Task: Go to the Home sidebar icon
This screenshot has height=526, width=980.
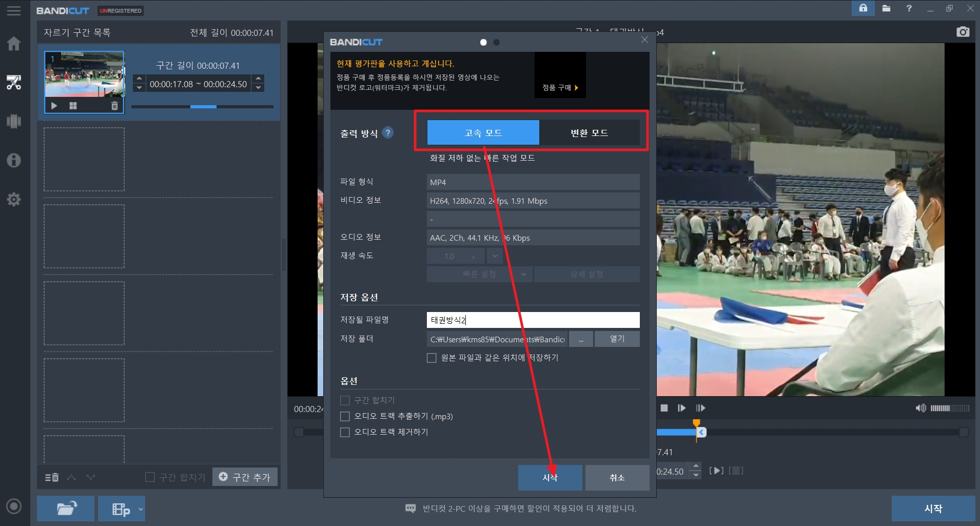Action: (14, 44)
